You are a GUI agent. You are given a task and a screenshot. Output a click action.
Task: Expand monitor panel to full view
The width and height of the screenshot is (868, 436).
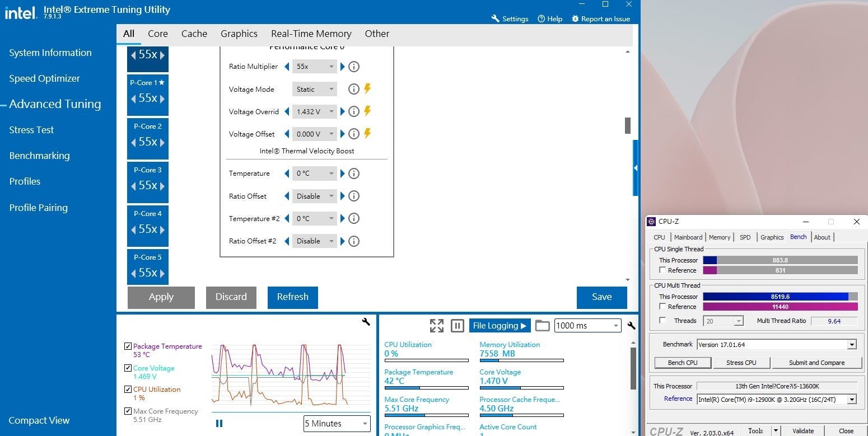437,326
